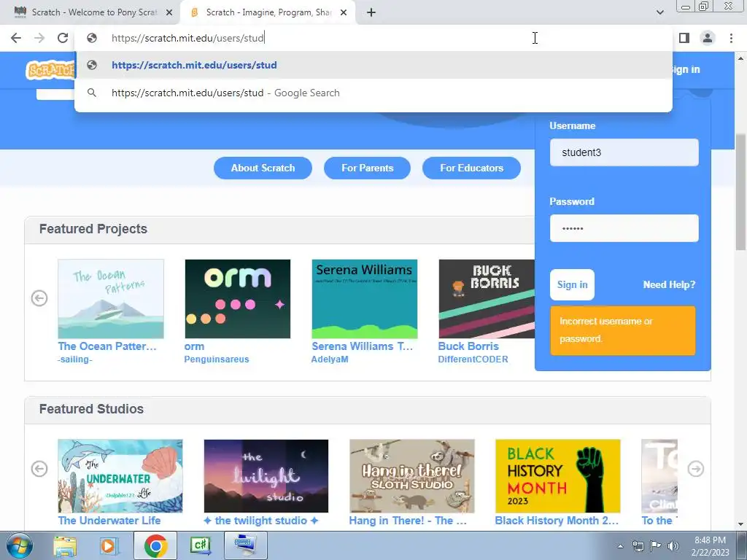Go to previous Featured Studios
Image resolution: width=747 pixels, height=560 pixels.
pos(39,469)
